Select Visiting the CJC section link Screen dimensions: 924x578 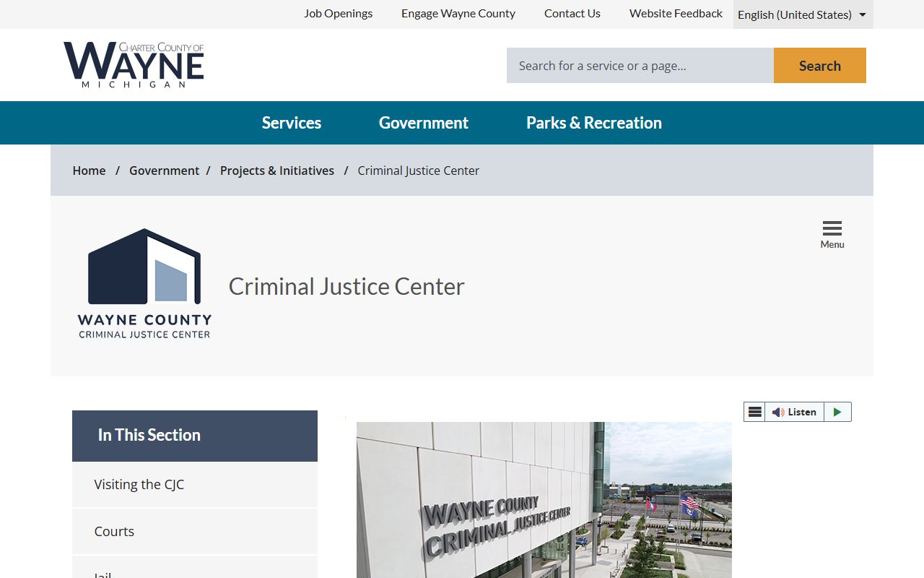coord(195,484)
